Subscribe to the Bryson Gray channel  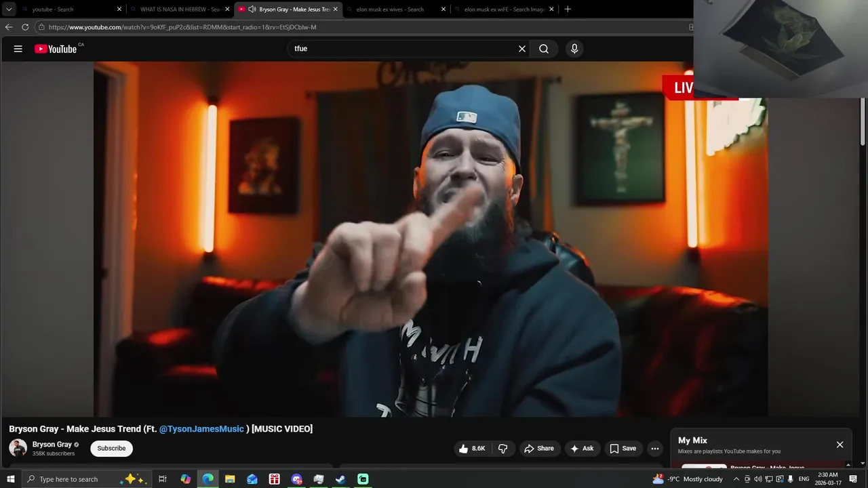tap(111, 449)
